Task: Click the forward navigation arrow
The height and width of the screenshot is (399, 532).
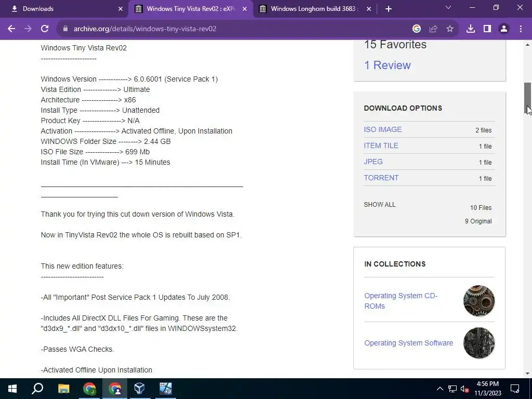Action: [x=28, y=29]
